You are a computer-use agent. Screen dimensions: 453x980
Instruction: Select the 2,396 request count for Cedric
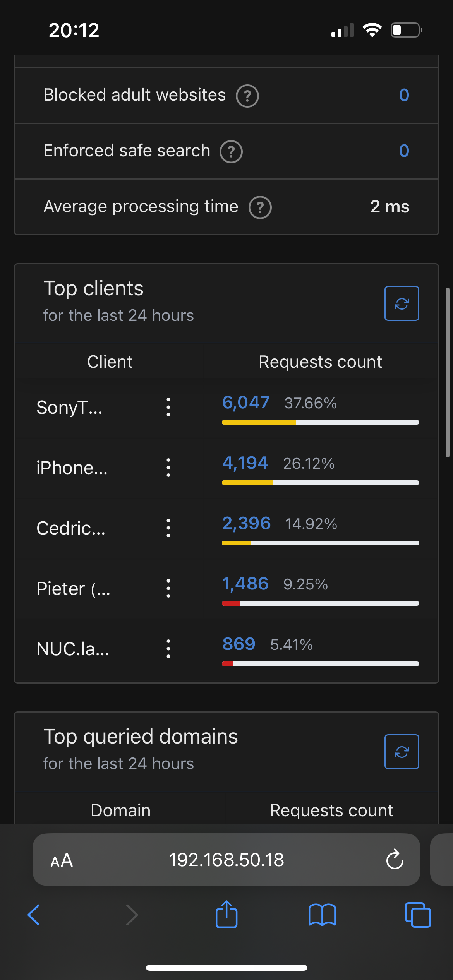(246, 523)
